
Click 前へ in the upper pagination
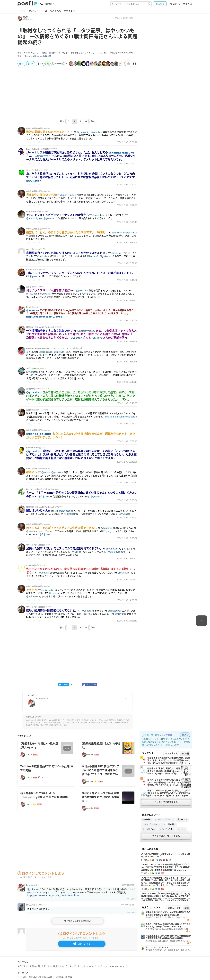62,121
